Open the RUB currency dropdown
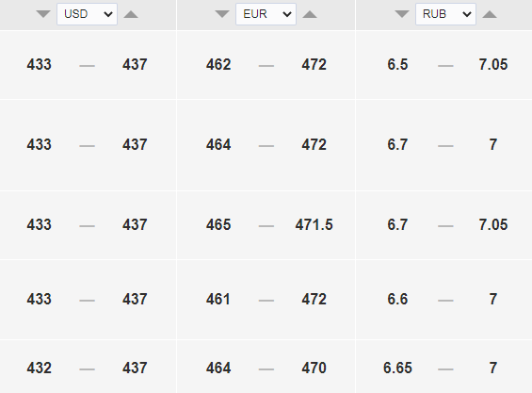 click(x=445, y=14)
